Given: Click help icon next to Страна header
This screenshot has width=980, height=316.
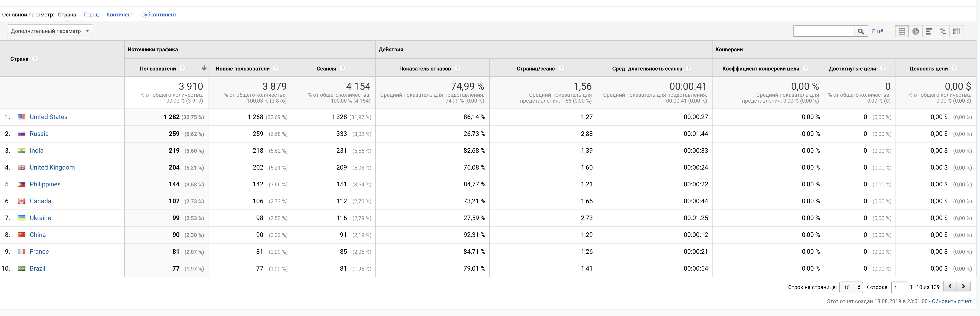Looking at the screenshot, I should tap(35, 58).
